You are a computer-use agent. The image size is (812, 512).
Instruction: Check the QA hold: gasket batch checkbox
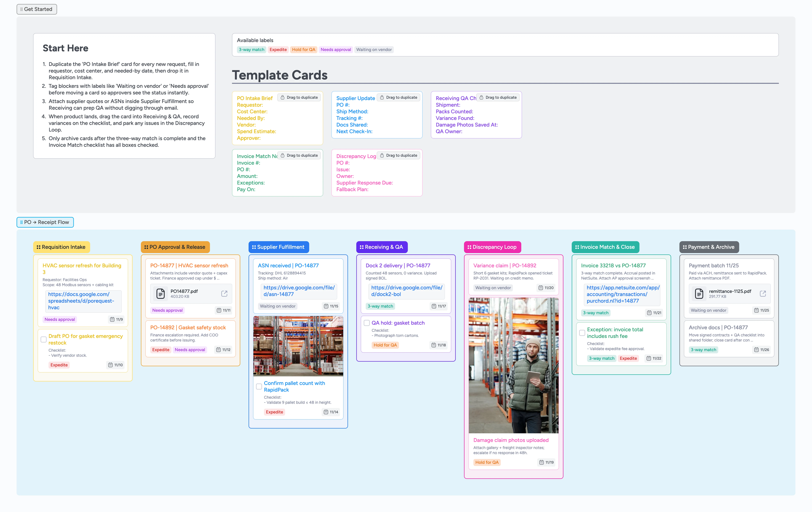tap(367, 323)
